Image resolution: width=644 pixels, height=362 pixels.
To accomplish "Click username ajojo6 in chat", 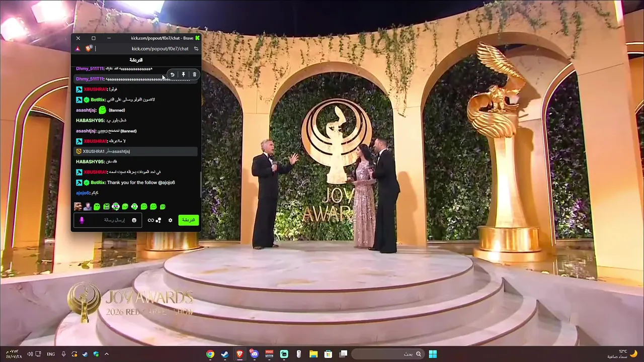I will click(x=82, y=193).
